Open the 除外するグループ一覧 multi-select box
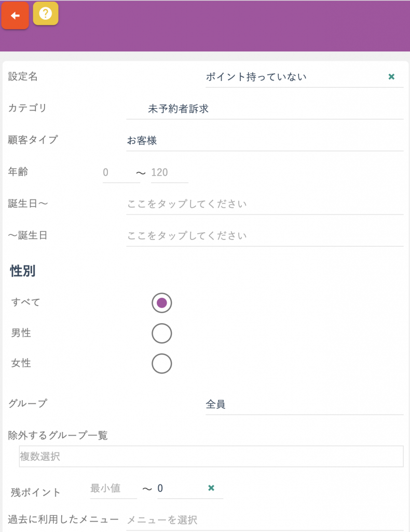This screenshot has width=410, height=532. coord(211,456)
